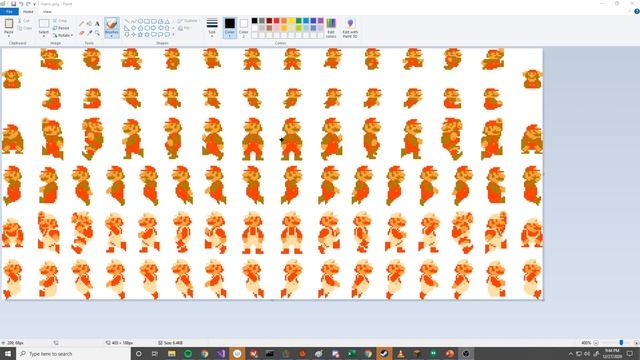Image resolution: width=640 pixels, height=360 pixels.
Task: Choose the Triangle shape
Action: [x=167, y=21]
